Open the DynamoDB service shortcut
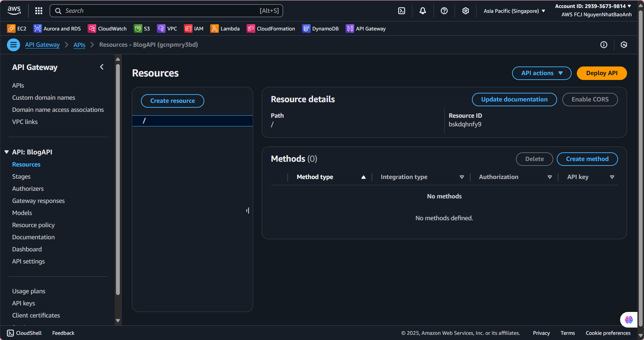Viewport: 644px width, 340px height. coord(320,29)
